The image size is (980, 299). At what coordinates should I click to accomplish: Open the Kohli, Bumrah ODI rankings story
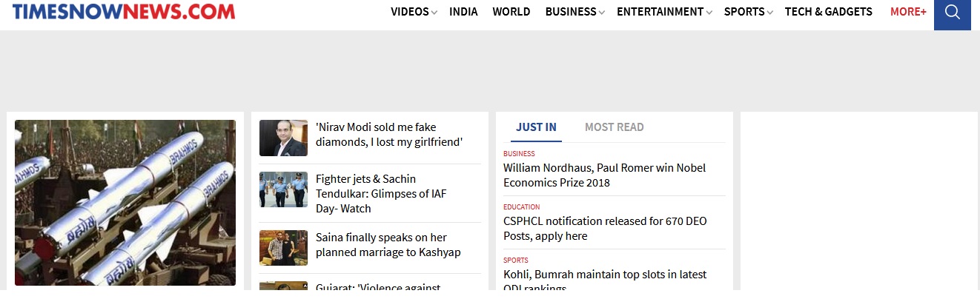coord(605,275)
